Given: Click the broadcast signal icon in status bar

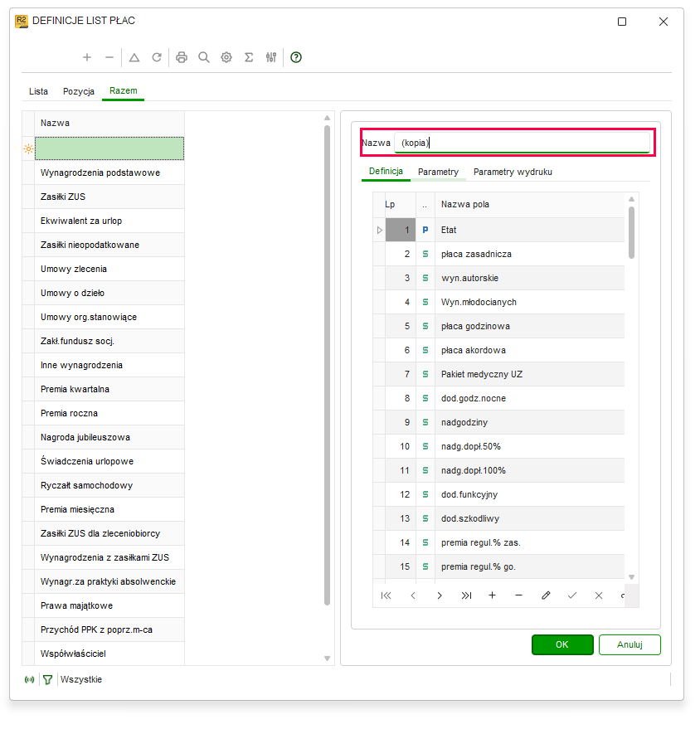Looking at the screenshot, I should (x=29, y=680).
